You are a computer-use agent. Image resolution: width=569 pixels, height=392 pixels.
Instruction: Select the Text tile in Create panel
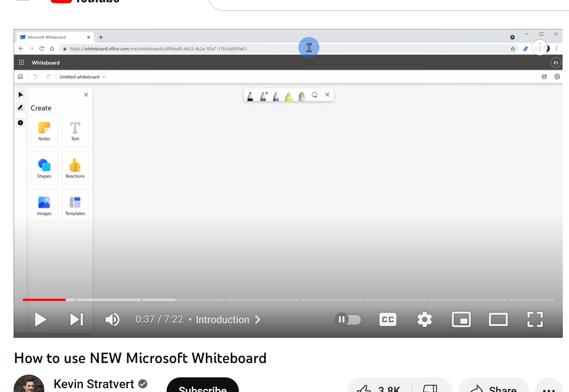coord(75,131)
